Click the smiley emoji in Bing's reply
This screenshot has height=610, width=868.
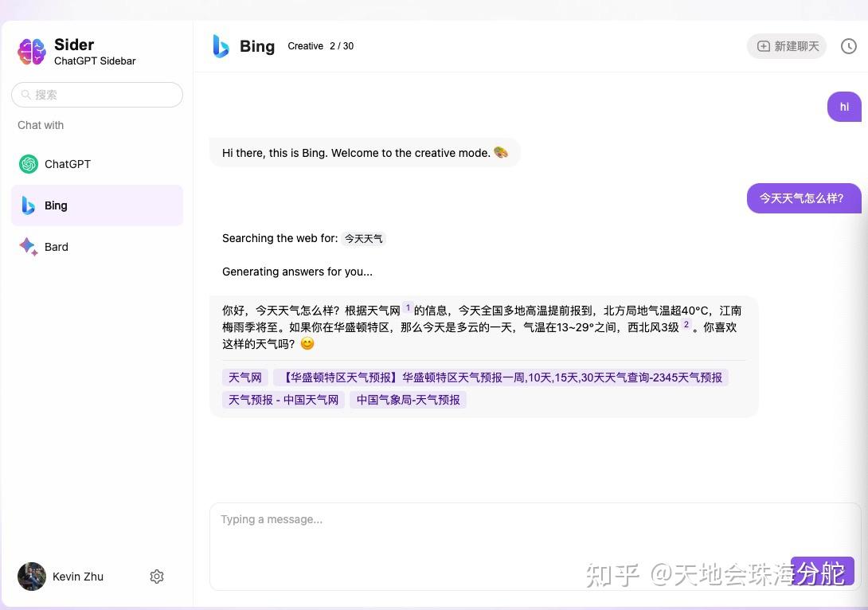[307, 343]
